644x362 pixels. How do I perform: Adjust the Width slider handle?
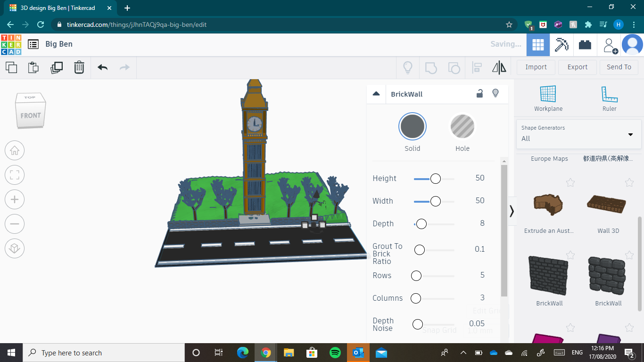(x=436, y=201)
